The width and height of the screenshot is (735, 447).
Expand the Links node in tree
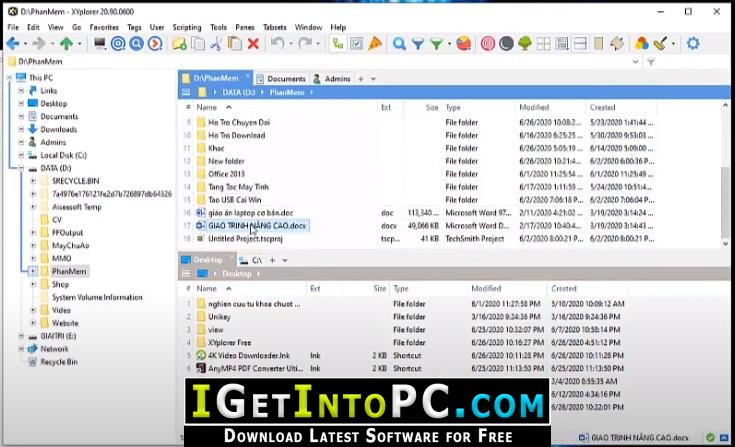click(x=21, y=90)
